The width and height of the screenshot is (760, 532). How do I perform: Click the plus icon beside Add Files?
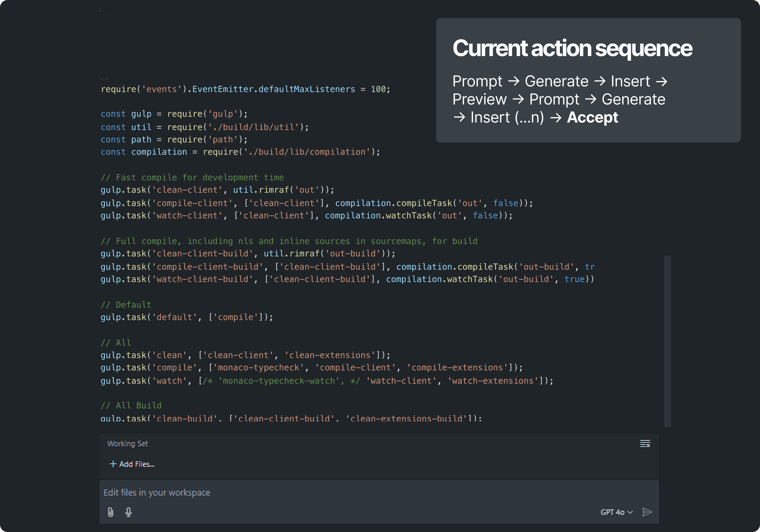click(113, 464)
